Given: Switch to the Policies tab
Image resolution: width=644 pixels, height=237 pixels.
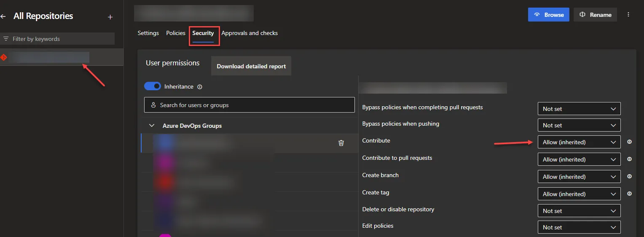Looking at the screenshot, I should click(176, 33).
